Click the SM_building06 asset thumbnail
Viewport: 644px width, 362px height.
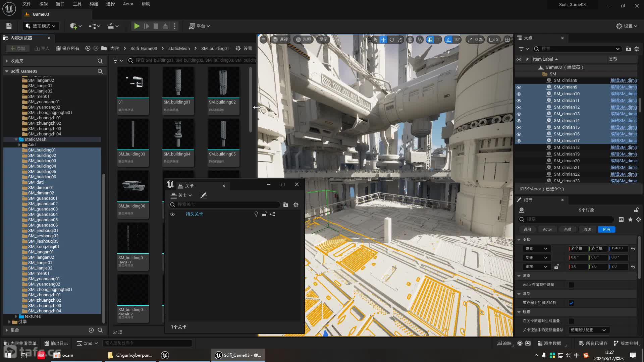click(x=133, y=186)
